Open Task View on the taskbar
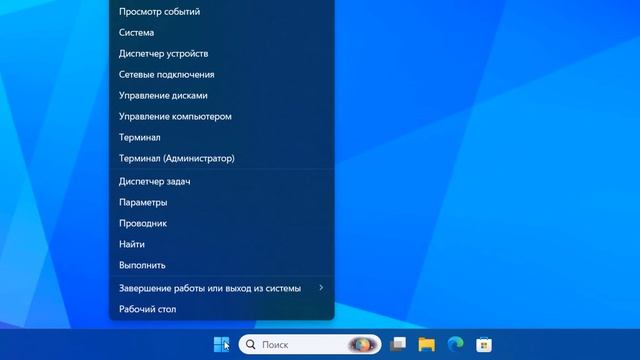Screen dimensions: 640x360 (398, 344)
